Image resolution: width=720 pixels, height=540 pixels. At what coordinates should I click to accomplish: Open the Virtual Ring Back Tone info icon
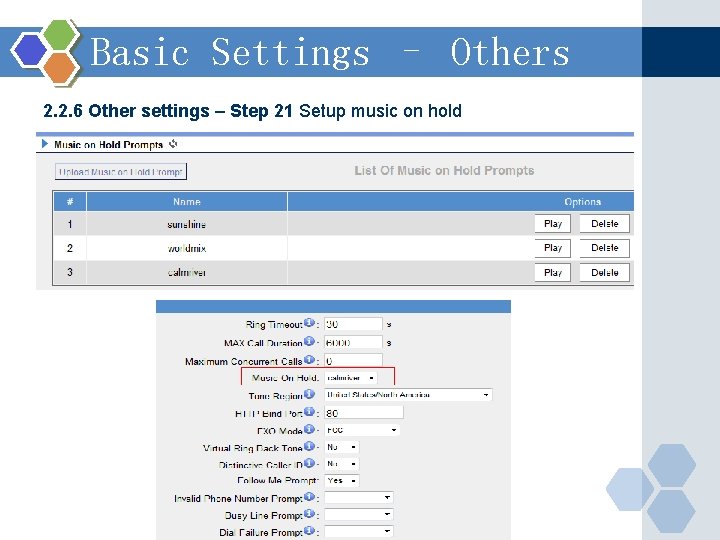[x=309, y=446]
